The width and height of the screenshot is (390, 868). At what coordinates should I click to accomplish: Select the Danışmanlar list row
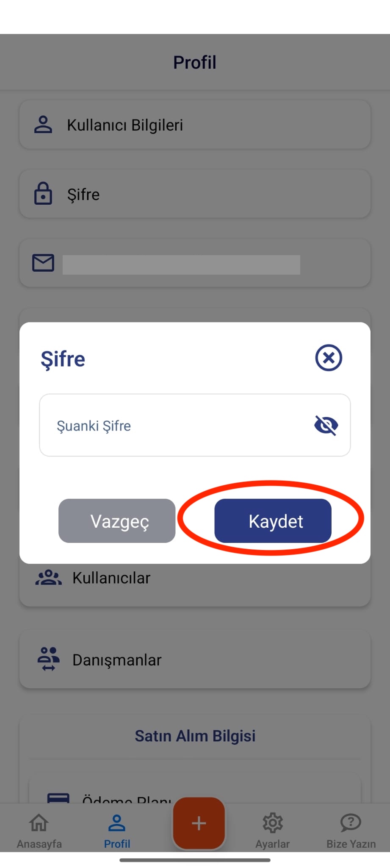[195, 659]
